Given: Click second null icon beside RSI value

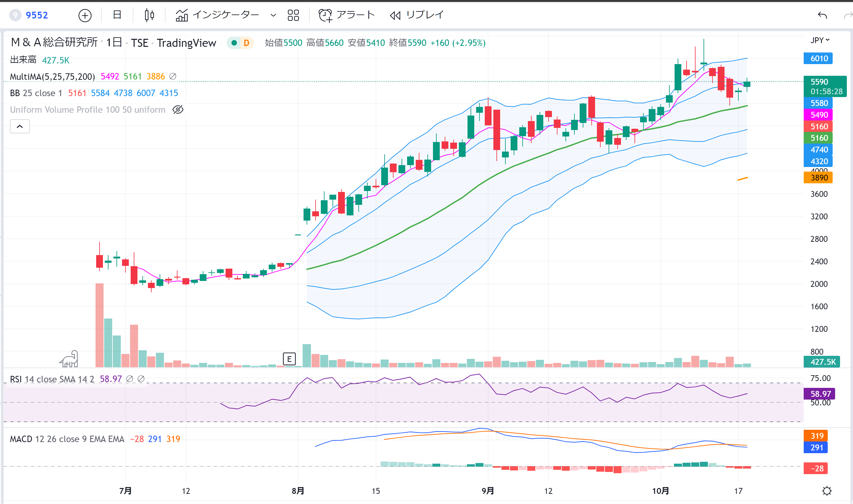Looking at the screenshot, I should (141, 379).
